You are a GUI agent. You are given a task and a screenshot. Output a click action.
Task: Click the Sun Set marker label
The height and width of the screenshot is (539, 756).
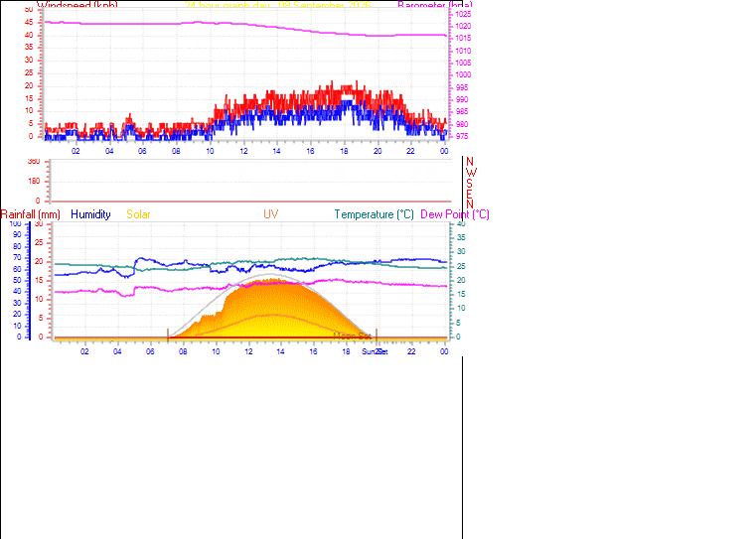pyautogui.click(x=376, y=351)
